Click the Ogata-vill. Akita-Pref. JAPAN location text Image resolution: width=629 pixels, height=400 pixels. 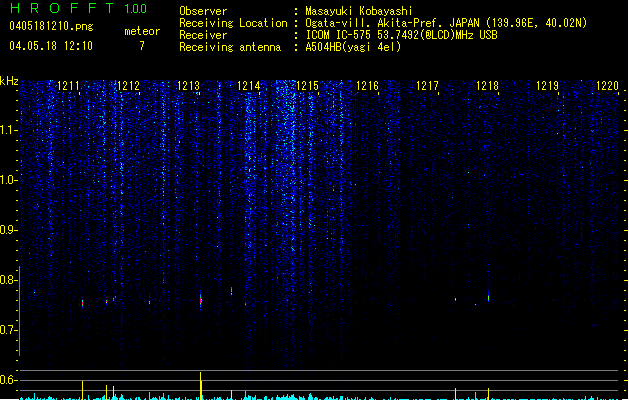pos(446,23)
